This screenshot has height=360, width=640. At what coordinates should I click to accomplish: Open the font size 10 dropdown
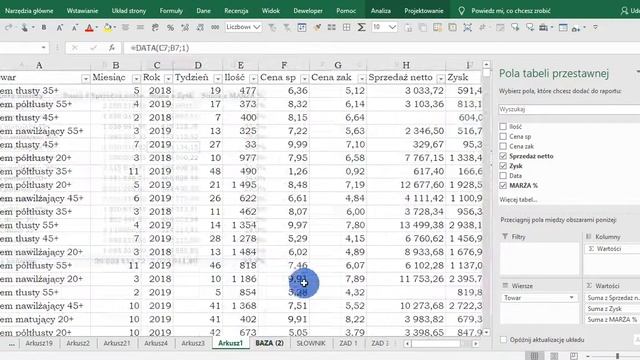[392, 27]
